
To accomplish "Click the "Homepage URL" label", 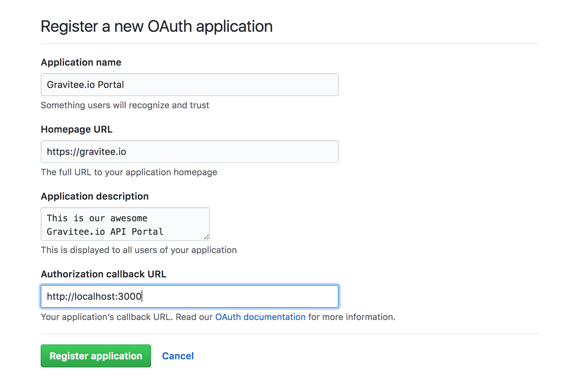I will tap(77, 129).
